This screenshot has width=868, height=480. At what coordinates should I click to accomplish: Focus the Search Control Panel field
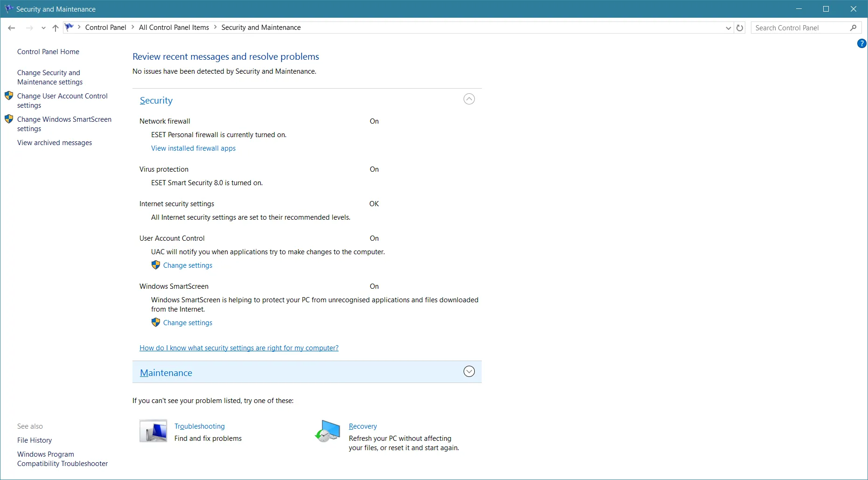coord(800,28)
